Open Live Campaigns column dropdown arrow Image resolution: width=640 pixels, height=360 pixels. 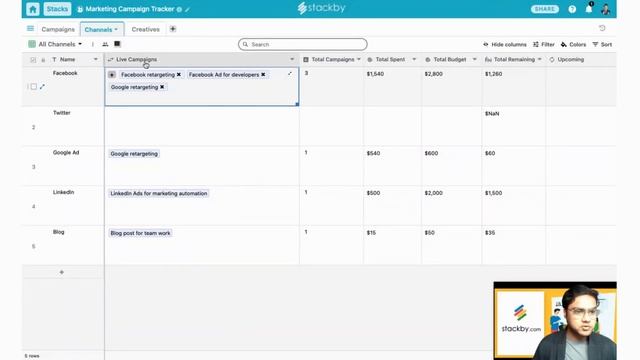[292, 60]
